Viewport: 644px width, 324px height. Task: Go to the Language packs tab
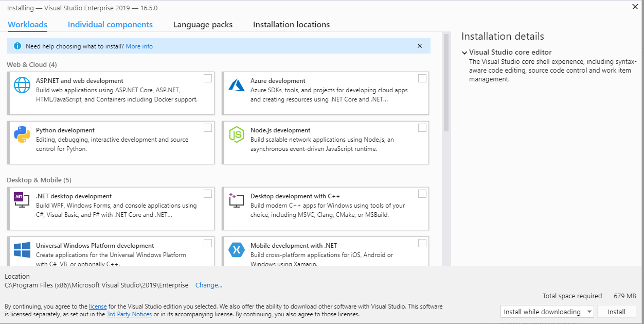tap(203, 25)
